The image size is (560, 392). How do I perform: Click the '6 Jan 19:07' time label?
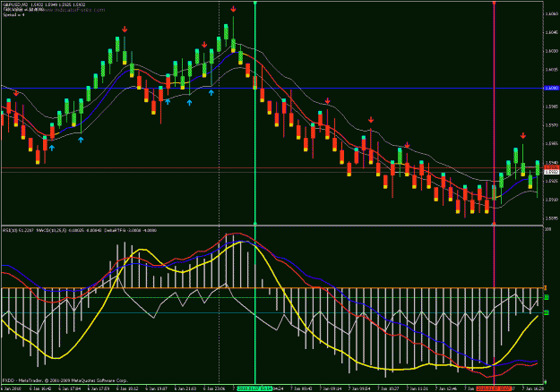point(157,388)
